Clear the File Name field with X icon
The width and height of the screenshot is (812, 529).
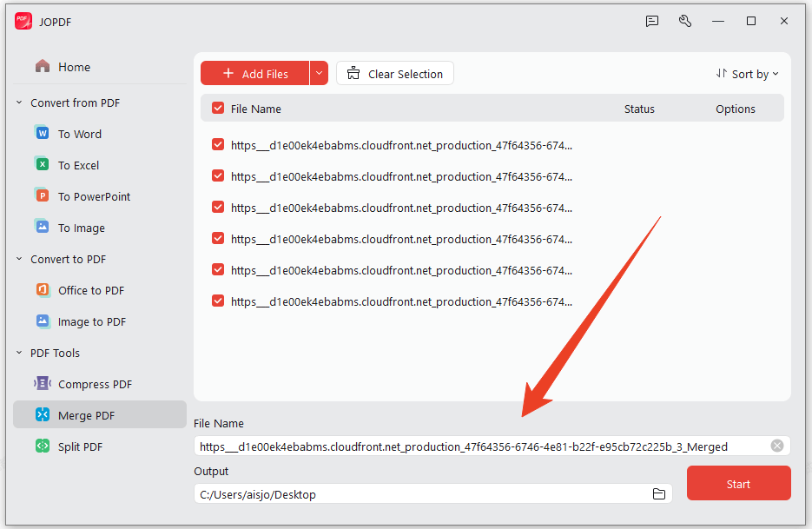(x=776, y=446)
